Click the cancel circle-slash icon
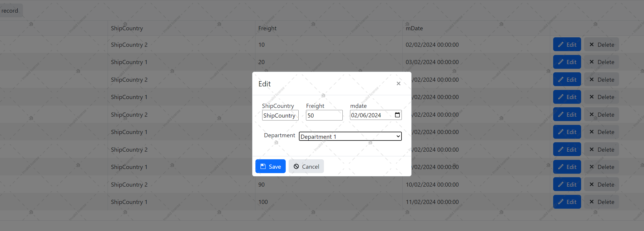Viewport: 644px width, 231px height. (x=296, y=167)
